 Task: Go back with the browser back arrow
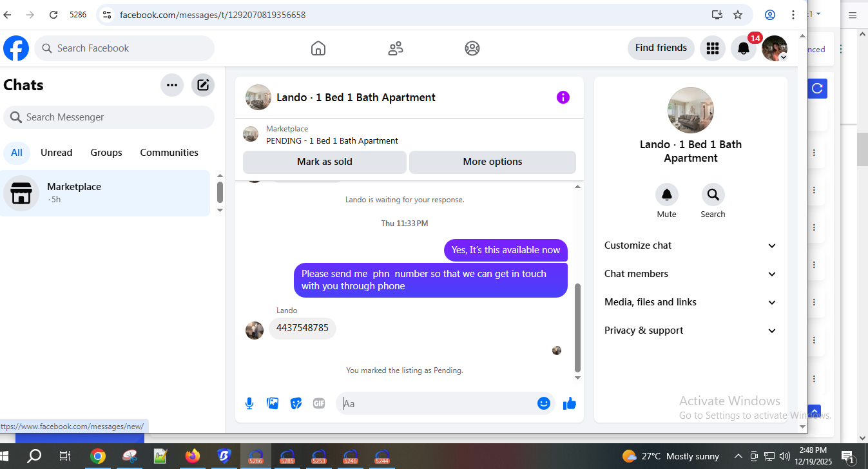8,15
